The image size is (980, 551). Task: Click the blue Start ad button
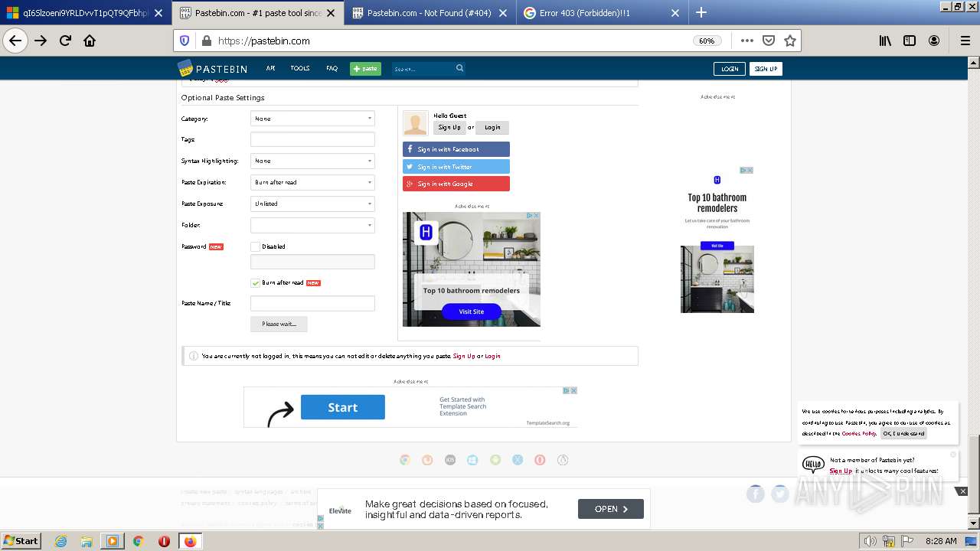coord(342,407)
